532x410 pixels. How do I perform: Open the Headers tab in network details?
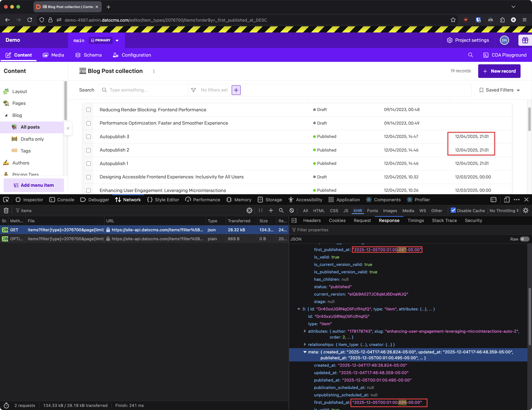point(312,220)
